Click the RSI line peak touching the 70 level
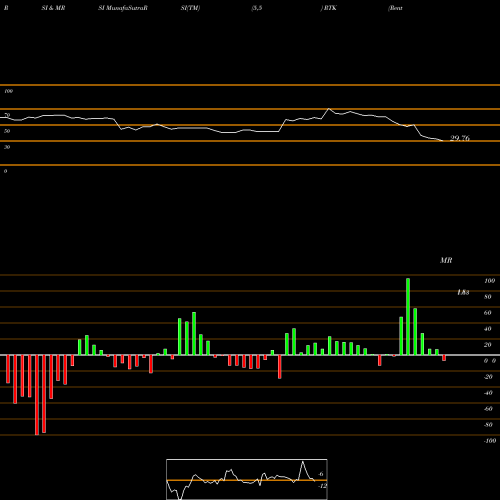Image resolution: width=500 pixels, height=500 pixels. 329,109
